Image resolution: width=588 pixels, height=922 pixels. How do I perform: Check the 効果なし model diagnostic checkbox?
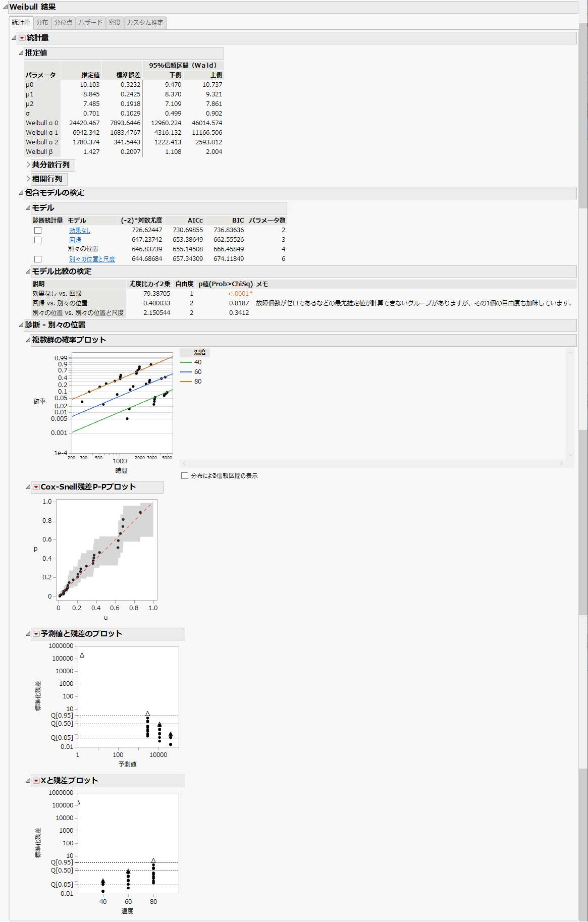click(38, 230)
